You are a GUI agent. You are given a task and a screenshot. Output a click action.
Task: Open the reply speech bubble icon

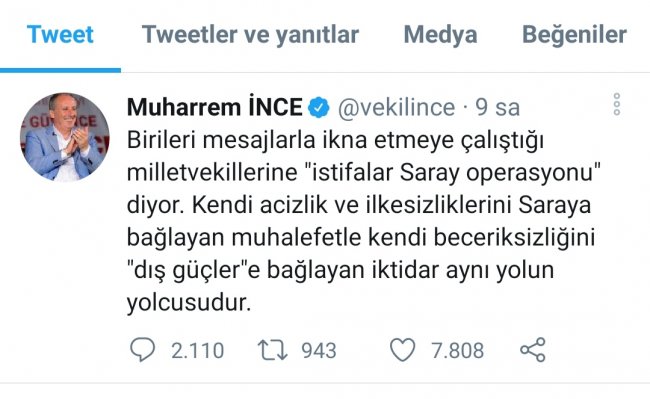[142, 350]
